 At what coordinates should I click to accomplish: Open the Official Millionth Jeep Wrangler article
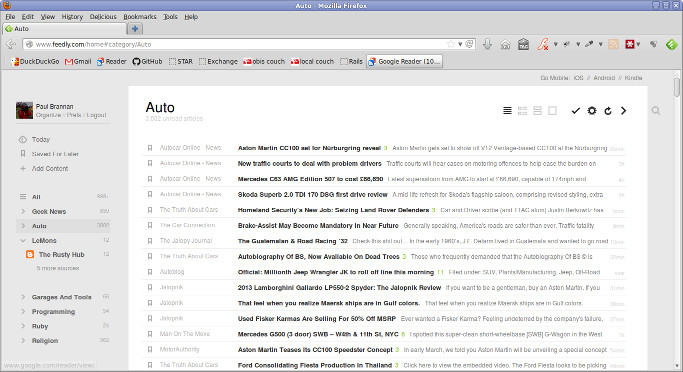coord(336,272)
